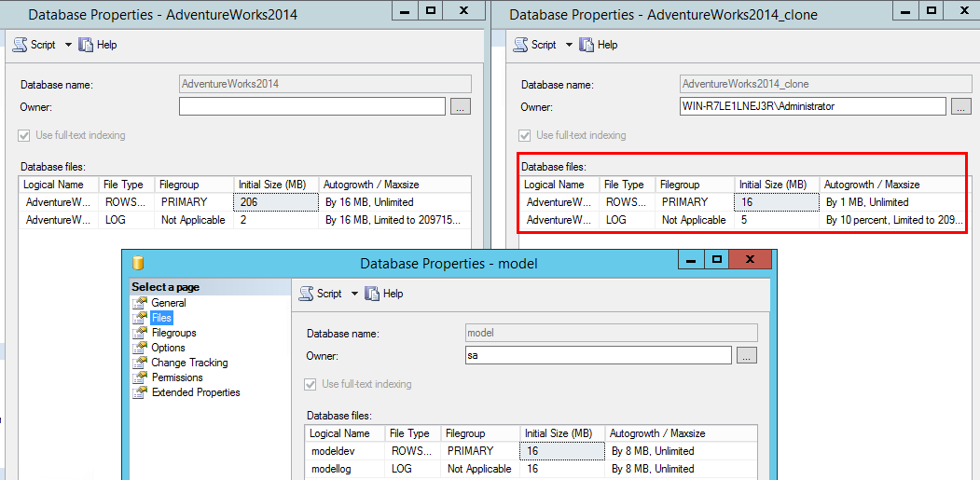Browse owner button in model window
Image resolution: width=980 pixels, height=480 pixels.
pyautogui.click(x=747, y=356)
